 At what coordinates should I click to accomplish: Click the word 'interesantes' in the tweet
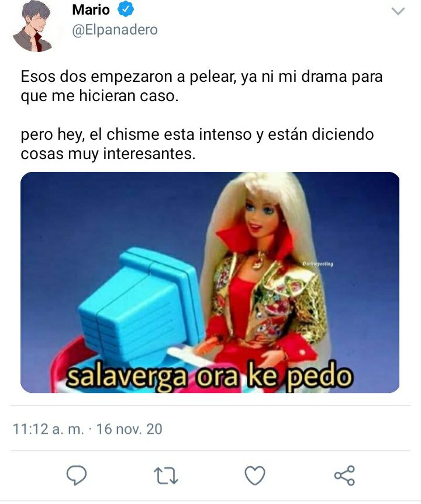(x=149, y=154)
